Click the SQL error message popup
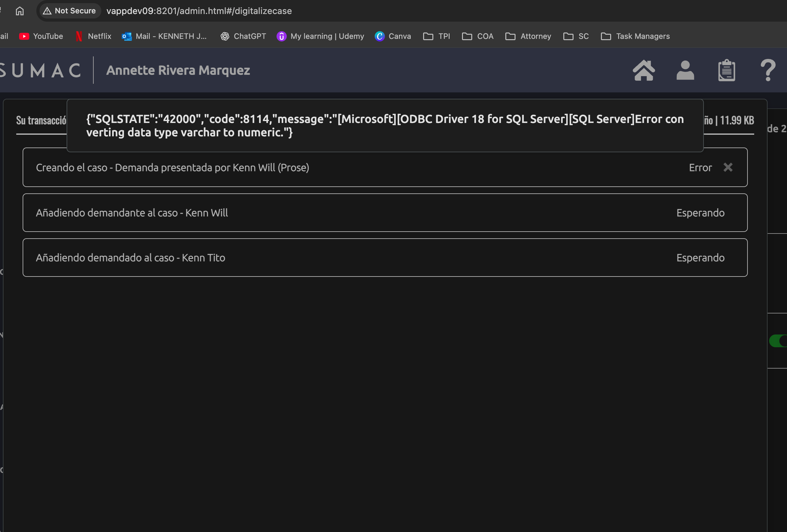 click(385, 126)
